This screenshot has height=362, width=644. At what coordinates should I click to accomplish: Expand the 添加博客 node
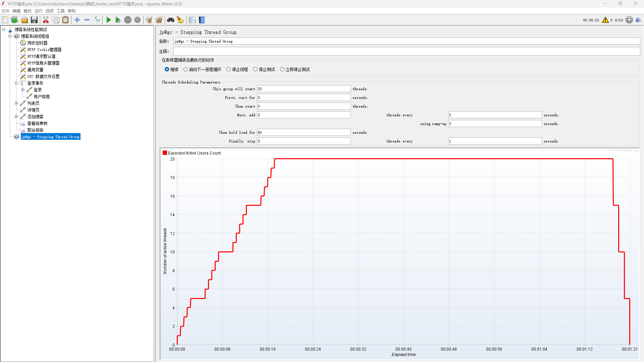coord(16,117)
